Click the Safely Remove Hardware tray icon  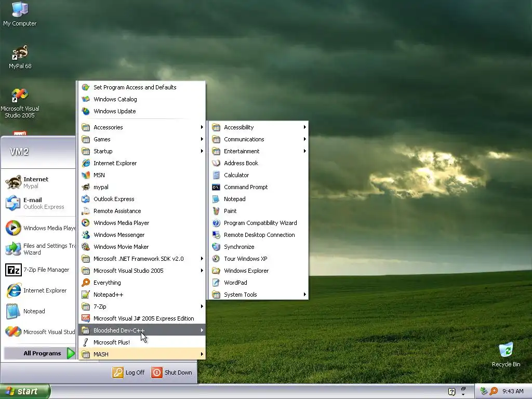[484, 391]
